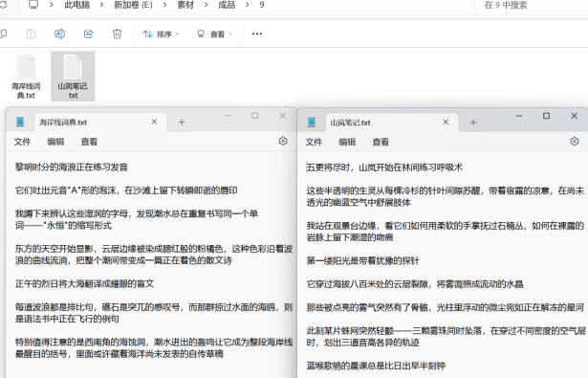Click line starting 那些被点亮的雾气

click(x=446, y=307)
